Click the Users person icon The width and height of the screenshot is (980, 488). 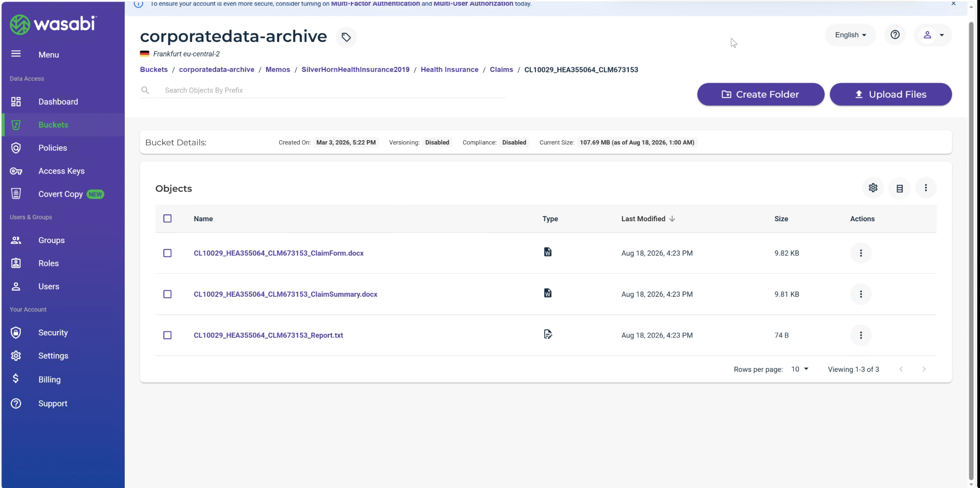16,286
